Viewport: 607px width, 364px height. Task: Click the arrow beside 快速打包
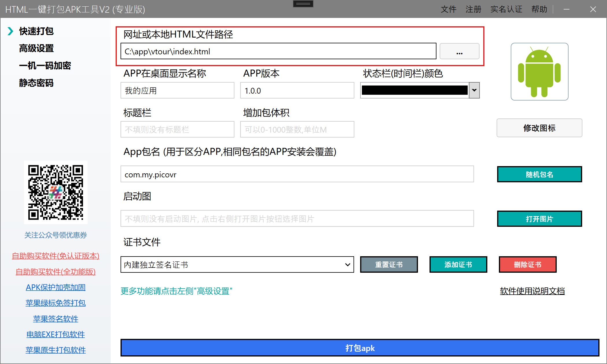click(10, 31)
